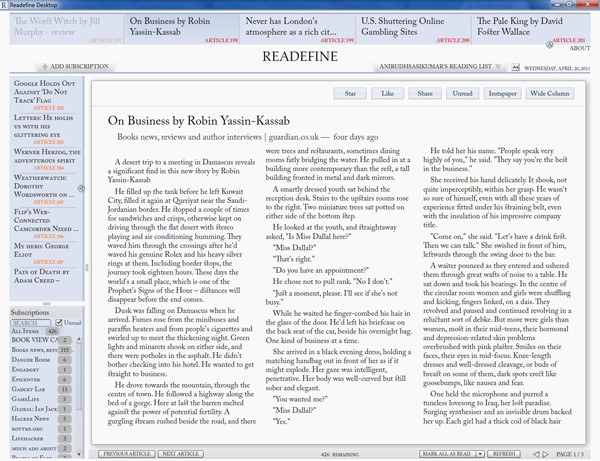The height and width of the screenshot is (461, 600).
Task: Select kottke.org subscription
Action: click(x=41, y=429)
